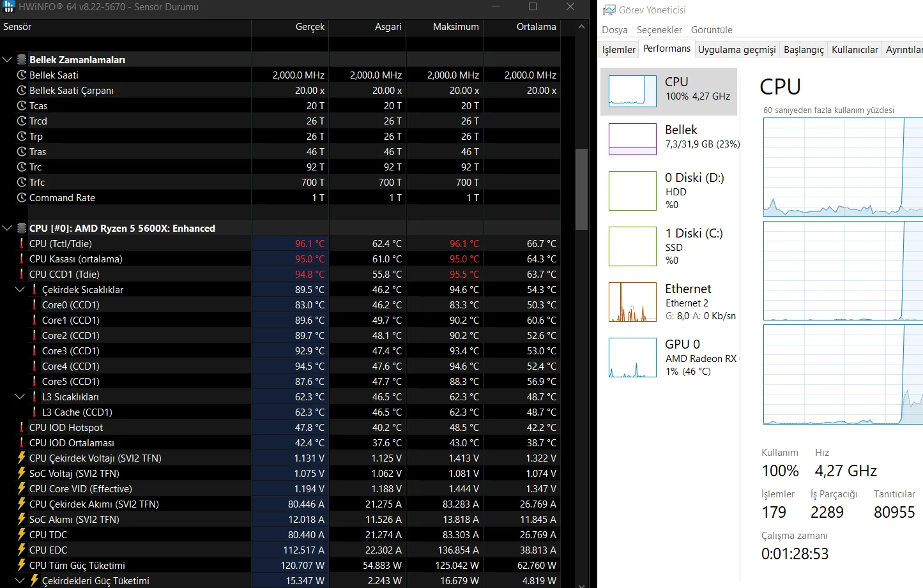Viewport: 923px width, 588px height.
Task: Click the HWiNFO vertical scrollbar thumb
Action: 581,189
